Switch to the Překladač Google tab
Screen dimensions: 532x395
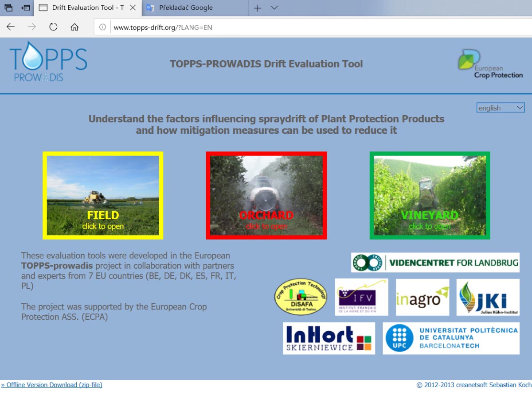[x=186, y=8]
